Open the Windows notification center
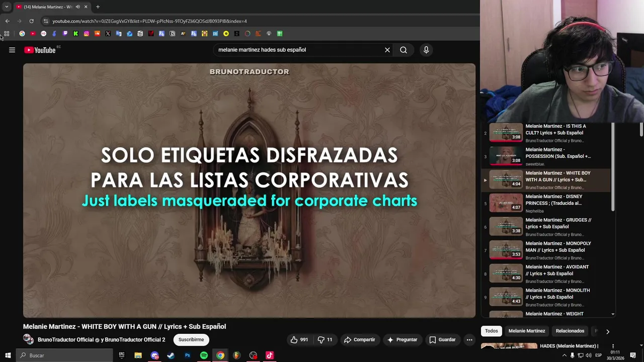Viewport: 644px width, 362px height. pos(633,355)
